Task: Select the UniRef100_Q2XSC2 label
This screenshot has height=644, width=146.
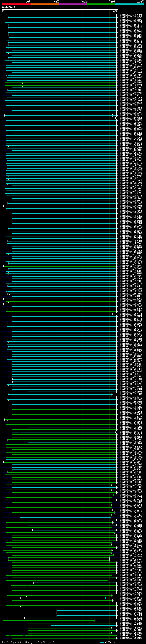Action: point(131,620)
